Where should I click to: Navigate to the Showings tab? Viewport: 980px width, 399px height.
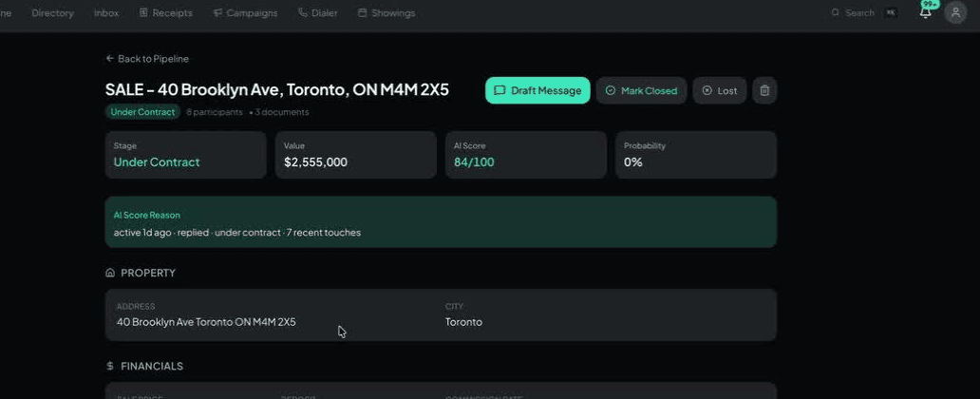[386, 13]
